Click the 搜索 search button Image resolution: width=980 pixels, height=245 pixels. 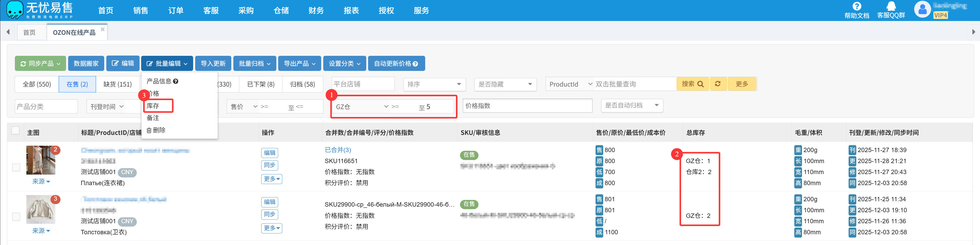[x=692, y=84]
